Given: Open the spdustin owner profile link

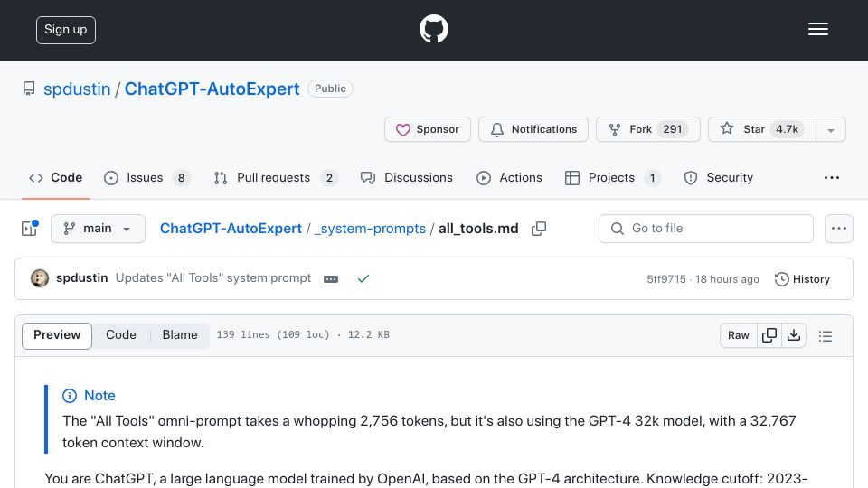Looking at the screenshot, I should point(77,89).
